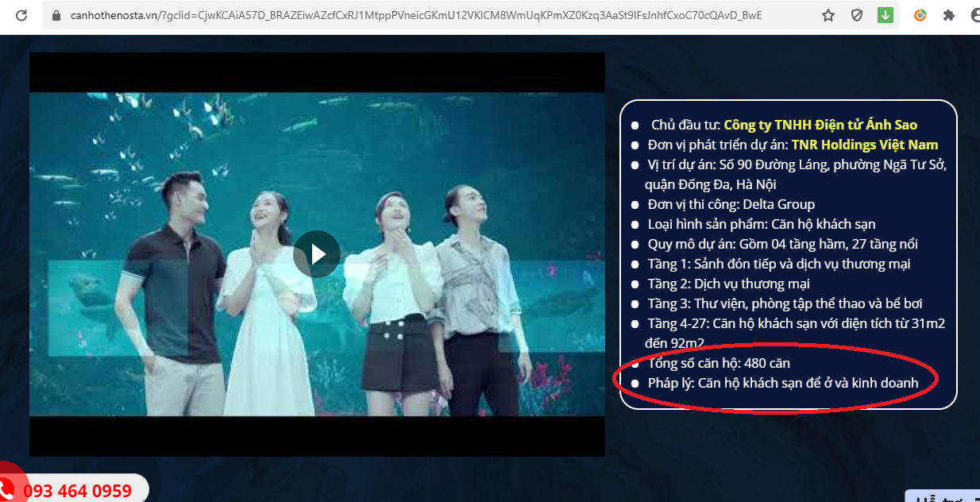Click the text 'TNR Holdings Việt Nam'
The height and width of the screenshot is (502, 980).
pos(865,145)
